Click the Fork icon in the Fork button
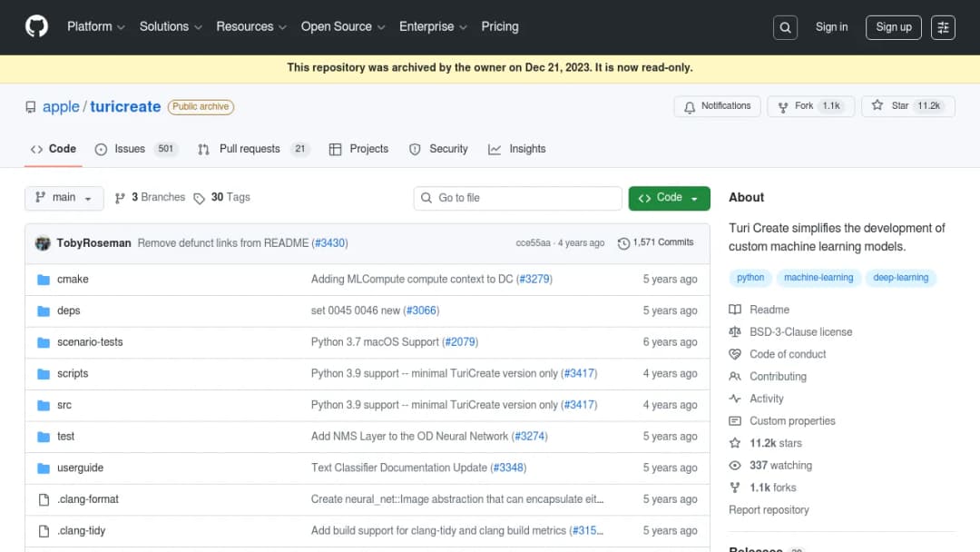 [x=782, y=107]
